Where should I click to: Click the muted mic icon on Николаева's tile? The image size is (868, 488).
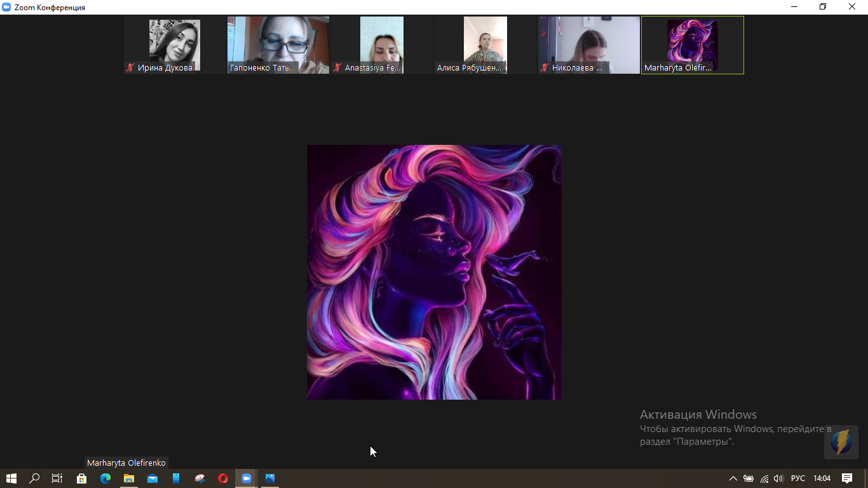coord(545,68)
